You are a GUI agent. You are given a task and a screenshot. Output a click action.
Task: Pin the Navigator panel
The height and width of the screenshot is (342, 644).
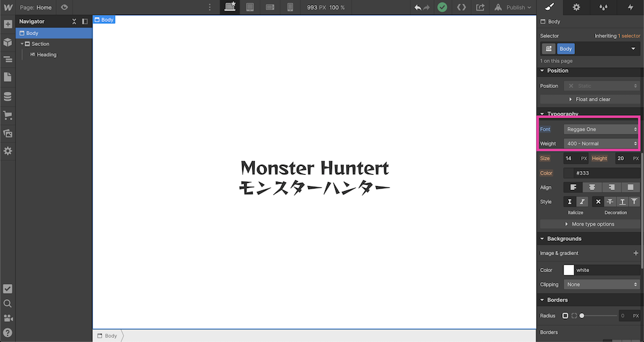pos(85,21)
